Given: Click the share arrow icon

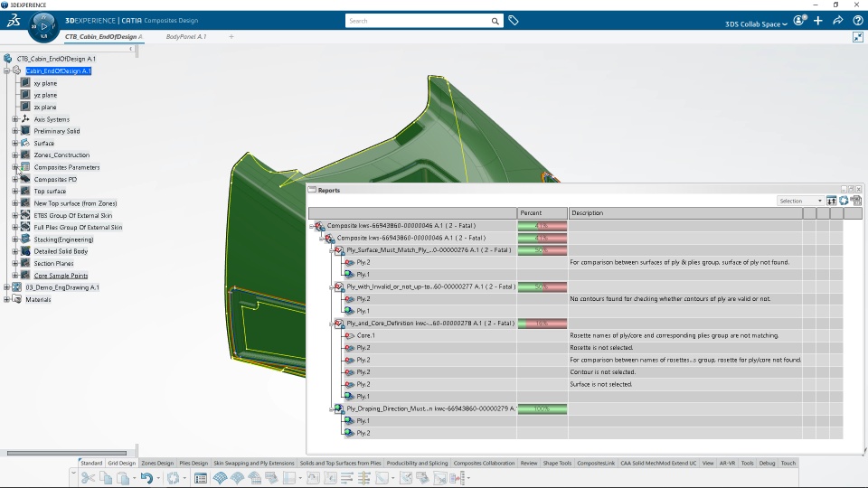Looking at the screenshot, I should [838, 21].
